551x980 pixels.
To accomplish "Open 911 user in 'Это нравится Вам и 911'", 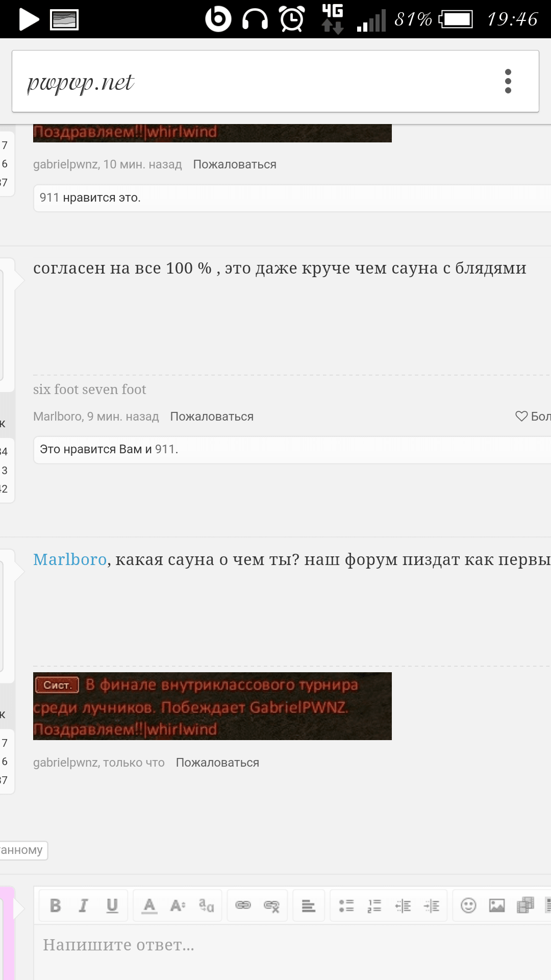I will coord(165,449).
